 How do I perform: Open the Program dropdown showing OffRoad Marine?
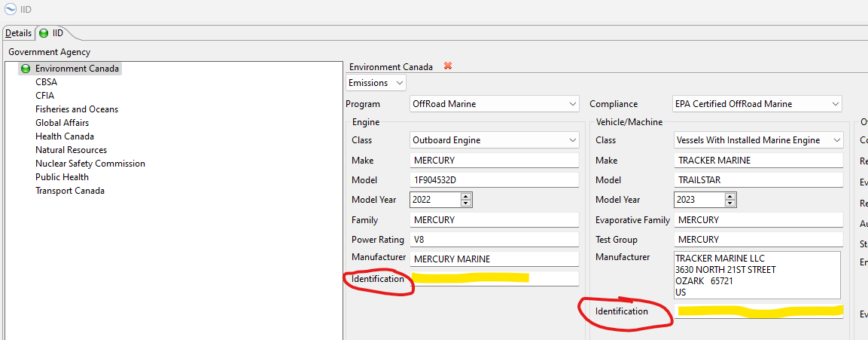point(495,104)
